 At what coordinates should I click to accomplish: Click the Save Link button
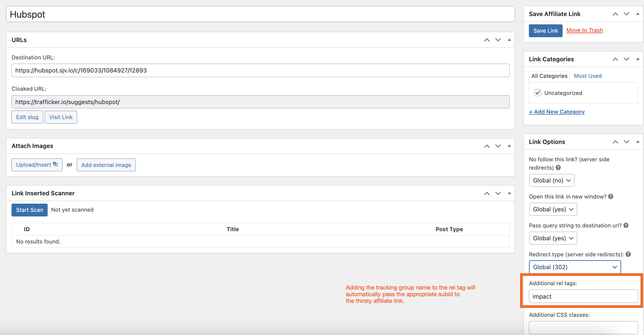tap(545, 31)
